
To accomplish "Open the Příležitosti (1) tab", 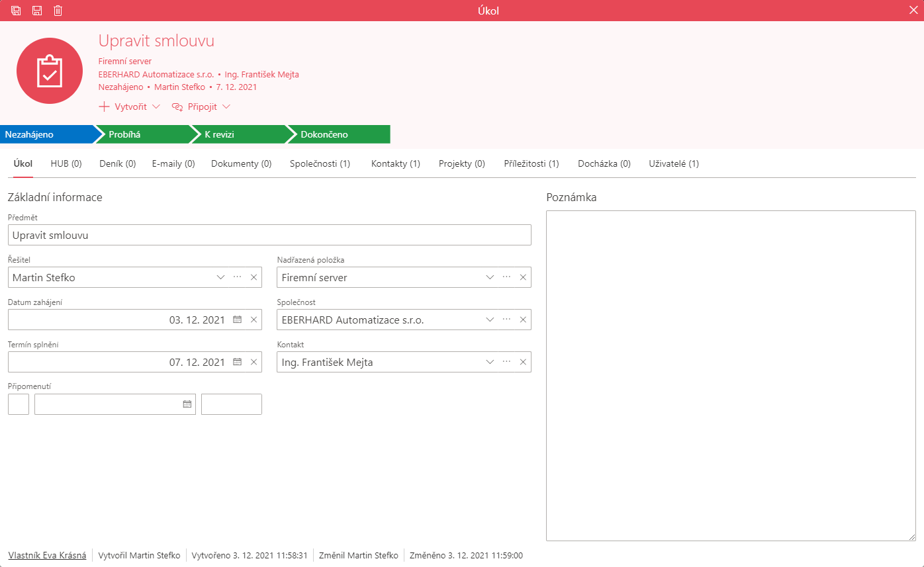I will click(x=531, y=163).
